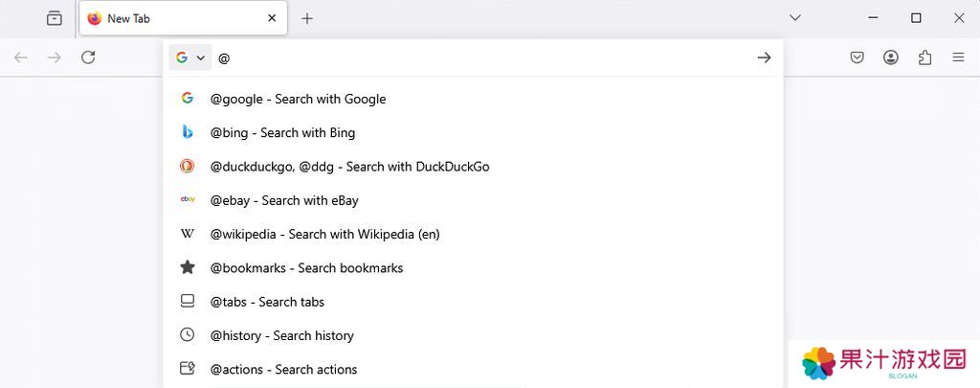Choose the @duckduckgo Search with DuckDuckGo suggestion
Image resolution: width=980 pixels, height=388 pixels.
point(473,166)
